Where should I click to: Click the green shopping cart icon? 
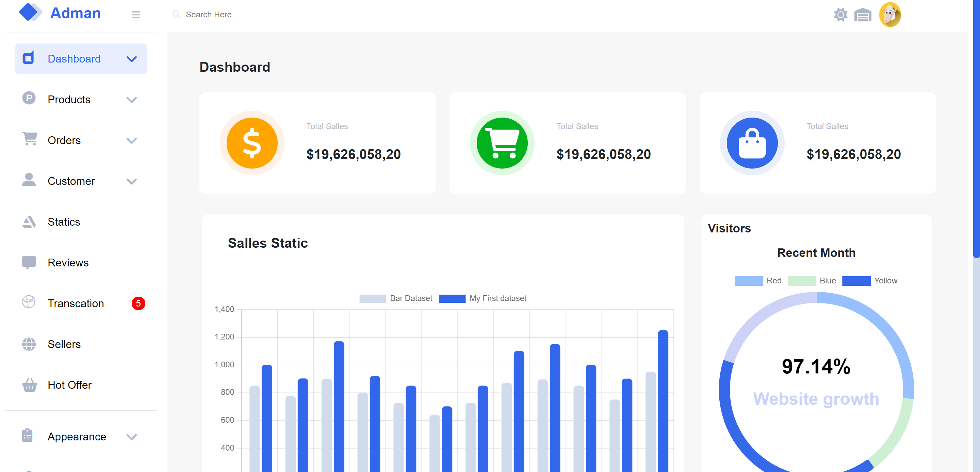502,143
